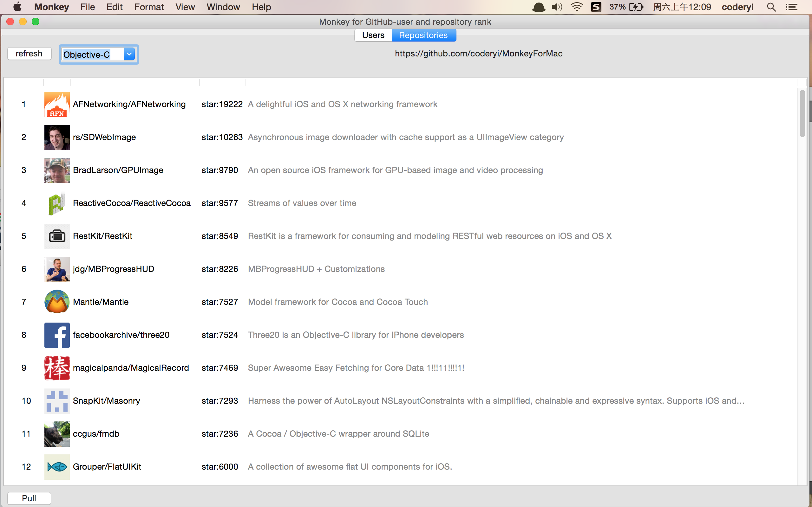Click the facebookarchive Facebook logo icon
812x507 pixels.
[x=57, y=335]
